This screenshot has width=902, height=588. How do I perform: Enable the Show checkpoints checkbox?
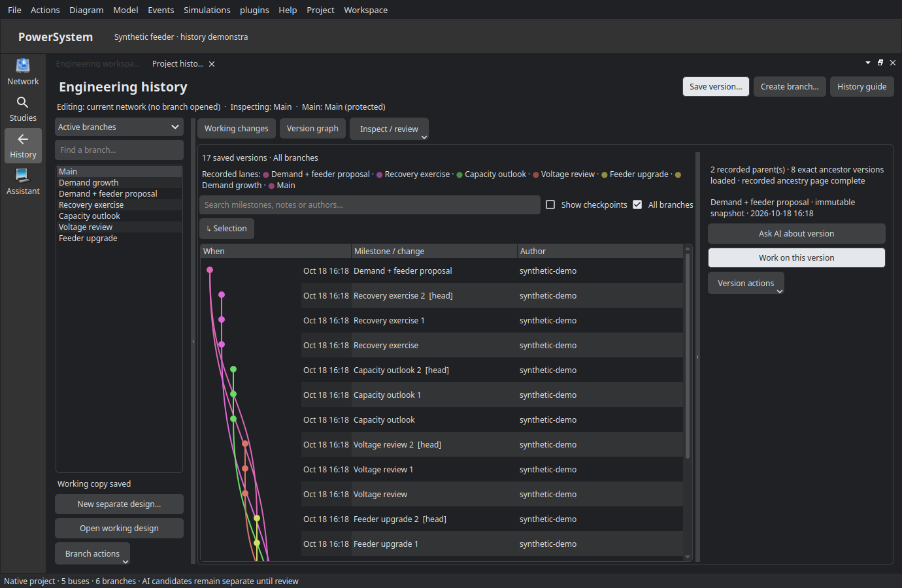pos(550,204)
